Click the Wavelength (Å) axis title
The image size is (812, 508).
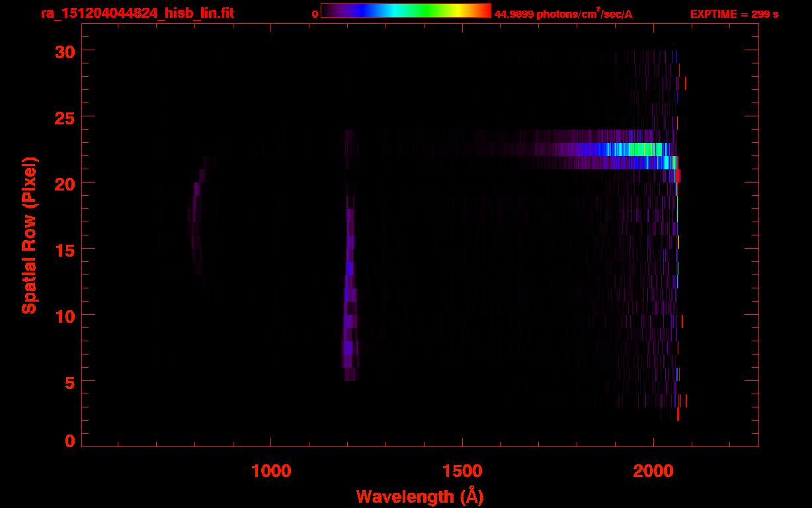point(420,496)
